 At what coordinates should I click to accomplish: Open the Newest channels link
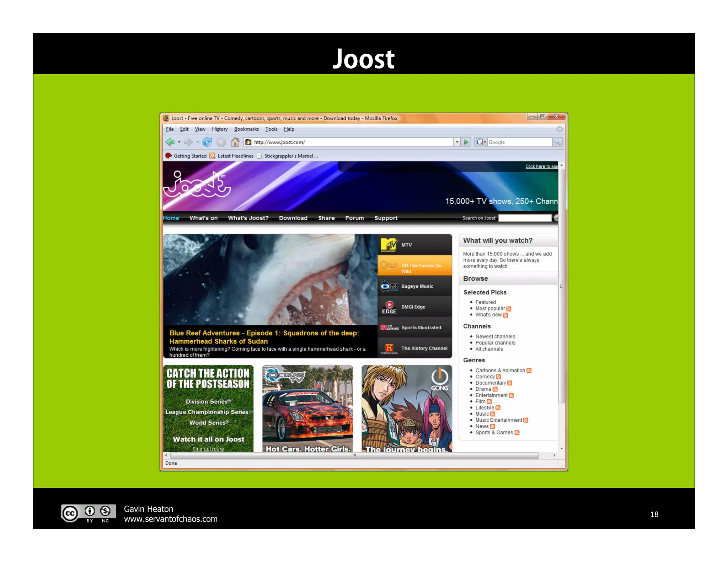[x=495, y=336]
